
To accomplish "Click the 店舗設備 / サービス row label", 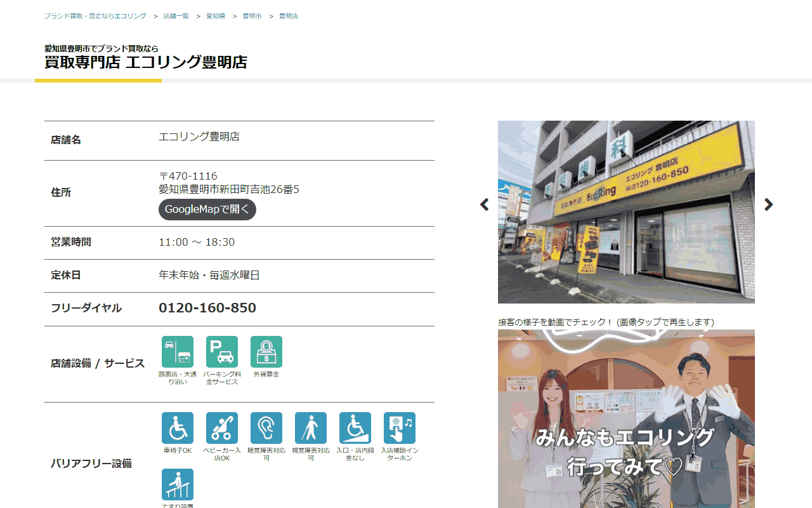I will click(98, 364).
